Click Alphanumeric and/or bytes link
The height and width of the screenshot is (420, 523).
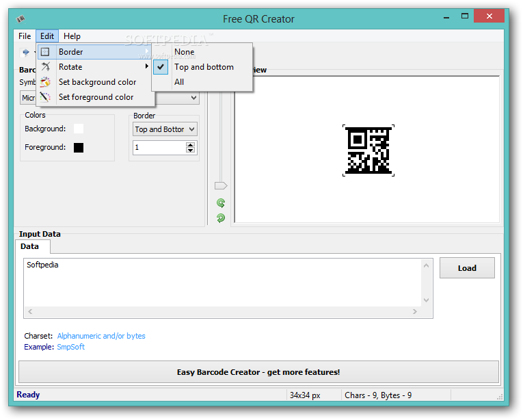(x=101, y=336)
